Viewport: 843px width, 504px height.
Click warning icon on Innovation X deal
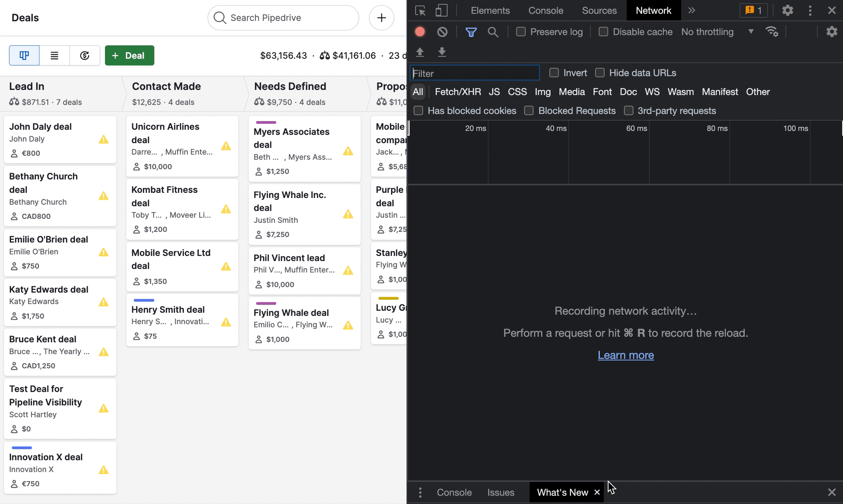coord(103,470)
